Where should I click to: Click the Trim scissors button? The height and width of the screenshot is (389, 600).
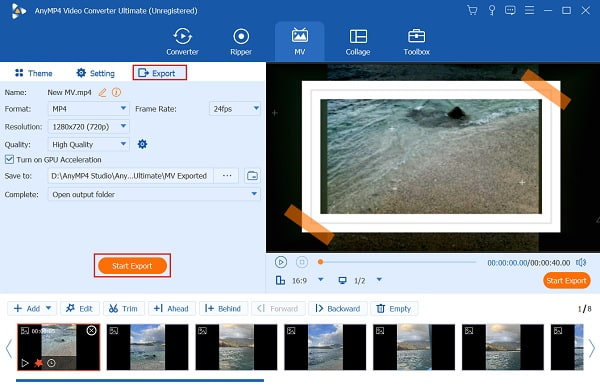[124, 308]
